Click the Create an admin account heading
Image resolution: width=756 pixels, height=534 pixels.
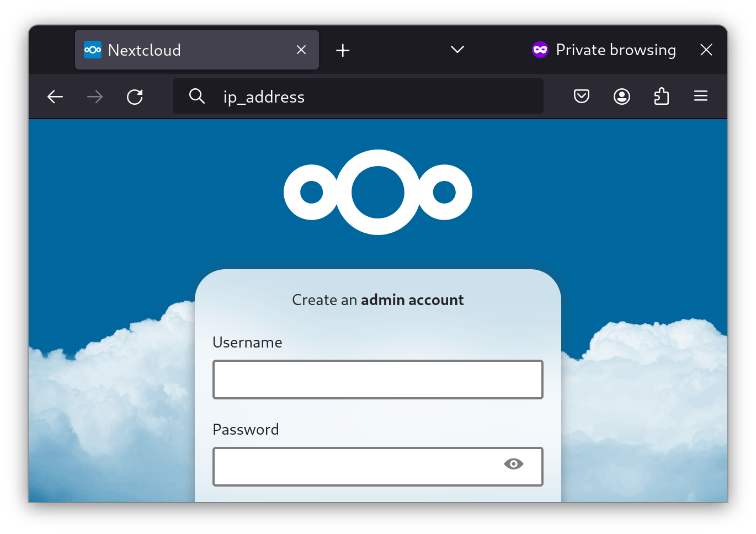click(378, 300)
